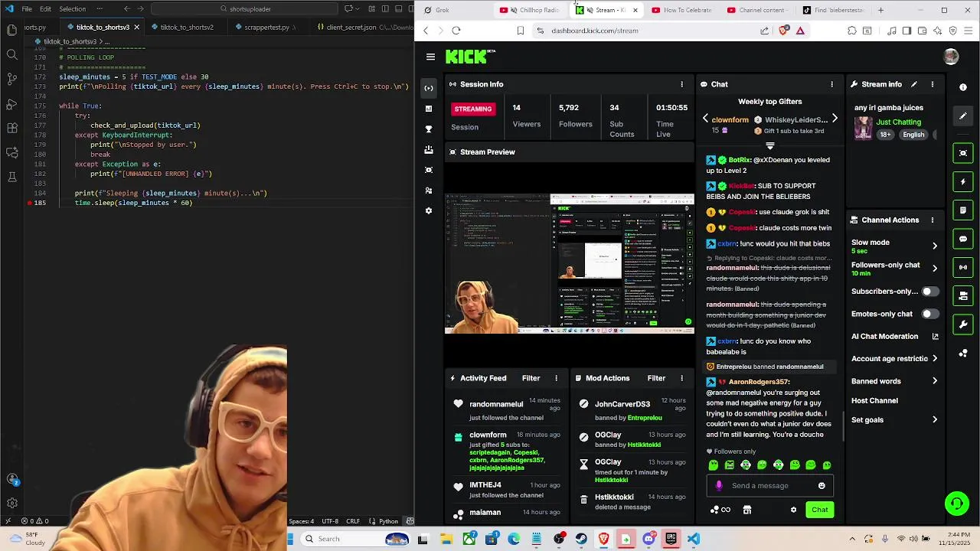980x551 pixels.
Task: Open Activity Feed three-dot menu
Action: point(557,378)
